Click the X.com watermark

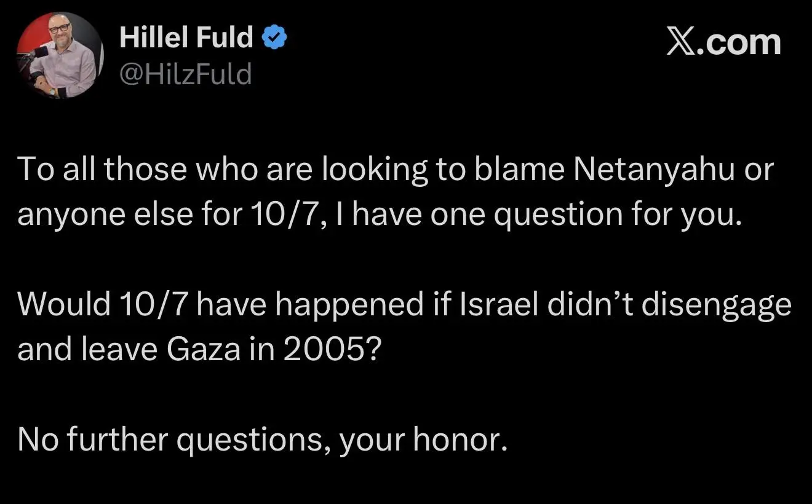[724, 43]
